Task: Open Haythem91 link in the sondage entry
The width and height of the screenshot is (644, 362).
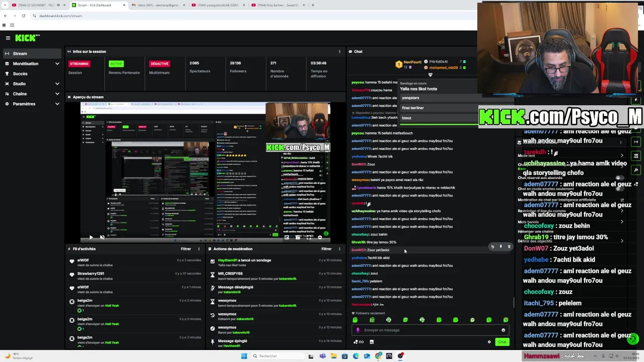Action: 227,260
